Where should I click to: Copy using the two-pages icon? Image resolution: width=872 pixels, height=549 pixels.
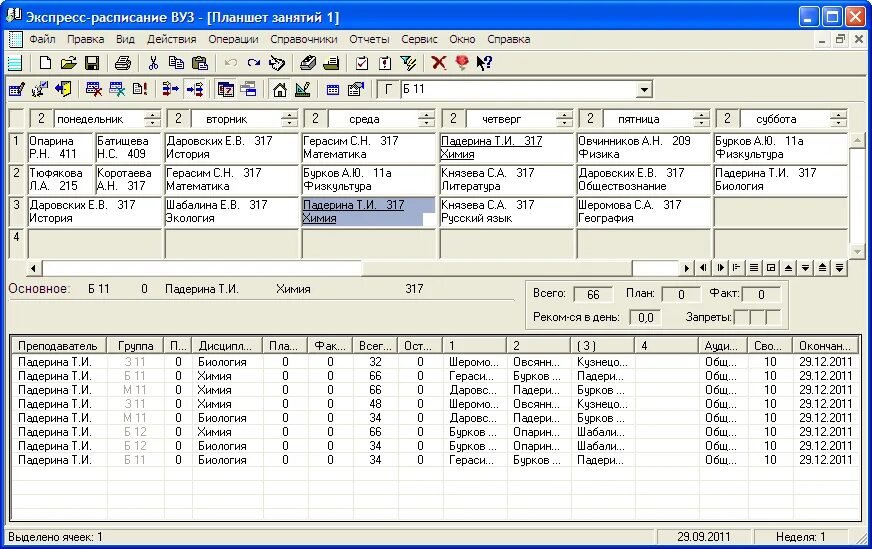pyautogui.click(x=176, y=63)
